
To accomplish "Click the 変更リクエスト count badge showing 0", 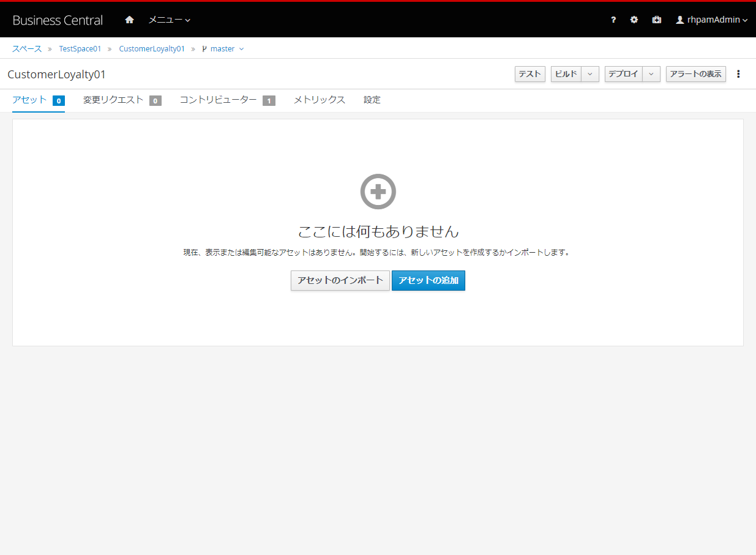I will point(155,101).
